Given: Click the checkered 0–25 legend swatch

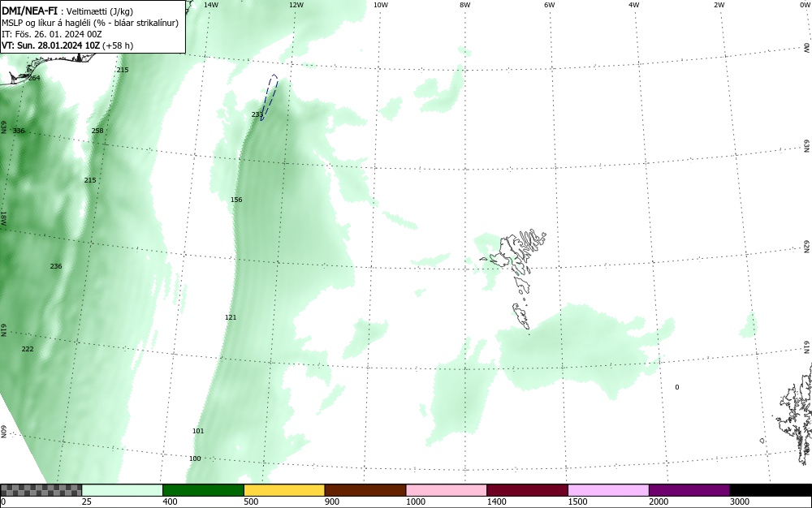Looking at the screenshot, I should [x=41, y=490].
